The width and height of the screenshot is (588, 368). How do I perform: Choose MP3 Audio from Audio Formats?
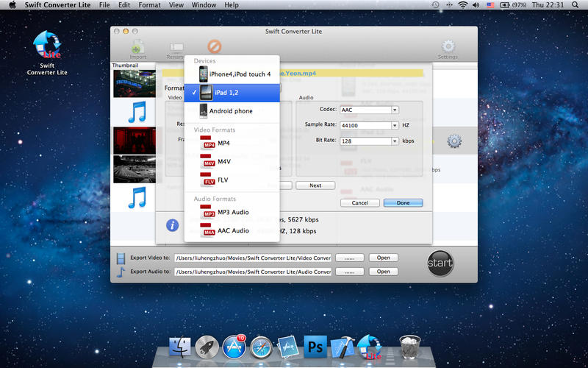(232, 212)
